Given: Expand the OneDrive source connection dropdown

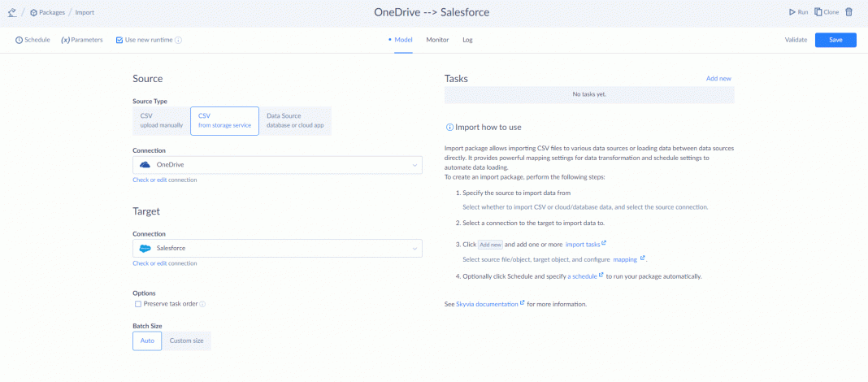Looking at the screenshot, I should pos(414,165).
